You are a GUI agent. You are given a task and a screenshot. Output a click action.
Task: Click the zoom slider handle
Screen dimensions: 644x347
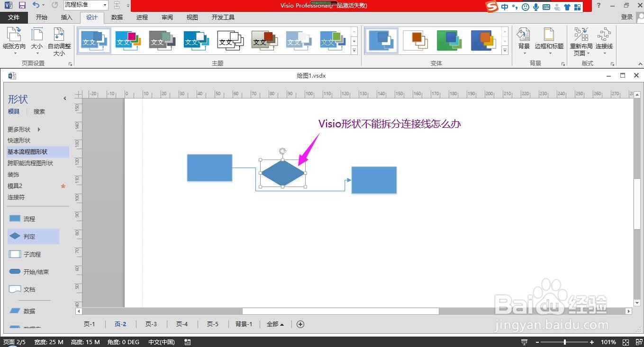click(564, 342)
